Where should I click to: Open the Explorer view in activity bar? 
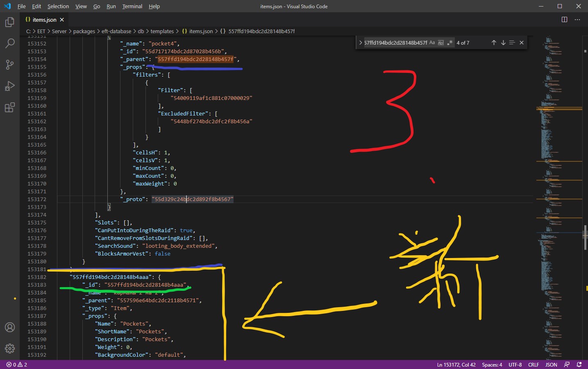(10, 22)
